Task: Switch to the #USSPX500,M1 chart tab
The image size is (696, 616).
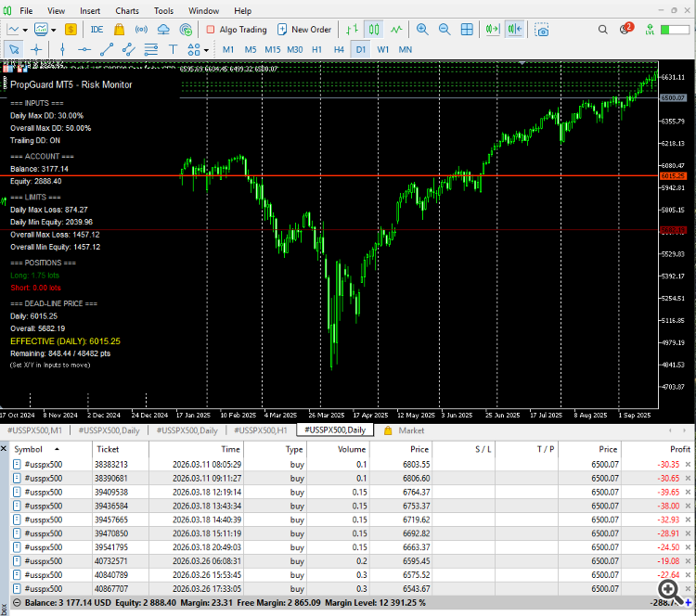Action: 34,430
